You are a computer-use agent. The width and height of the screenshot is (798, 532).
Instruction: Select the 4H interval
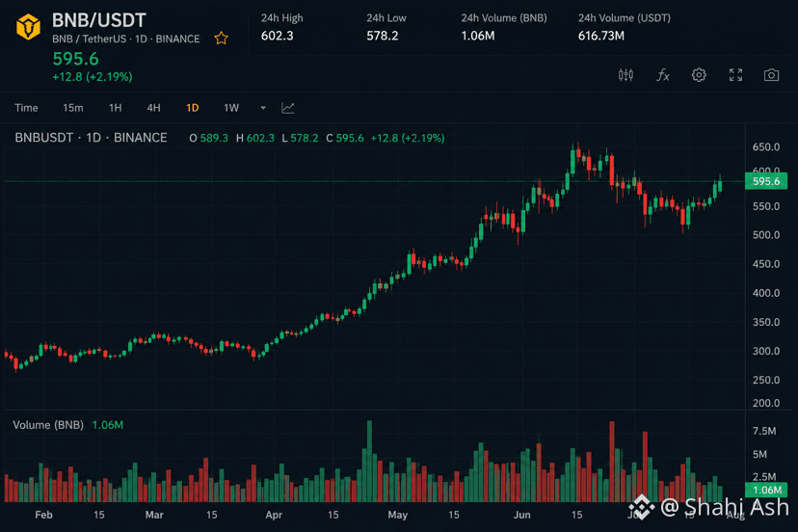coord(153,108)
